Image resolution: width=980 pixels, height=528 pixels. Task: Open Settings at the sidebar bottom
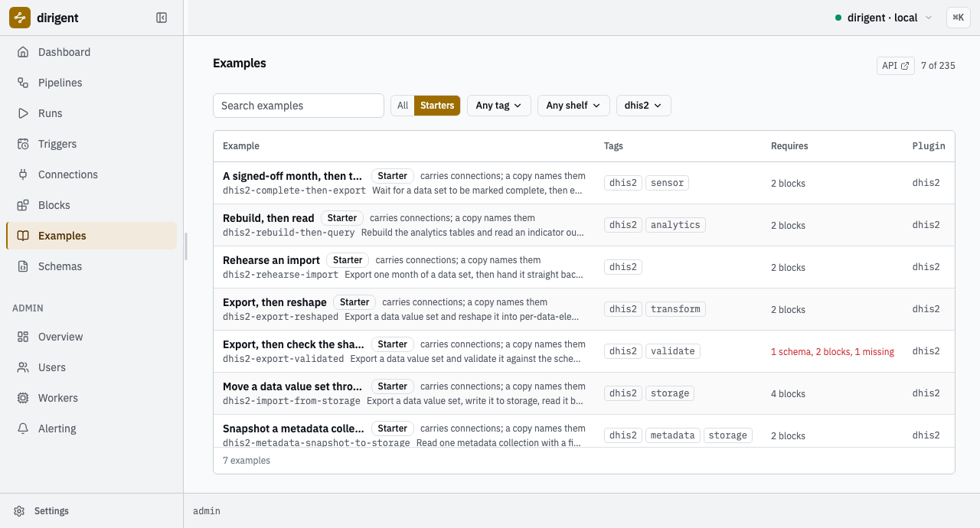91,511
